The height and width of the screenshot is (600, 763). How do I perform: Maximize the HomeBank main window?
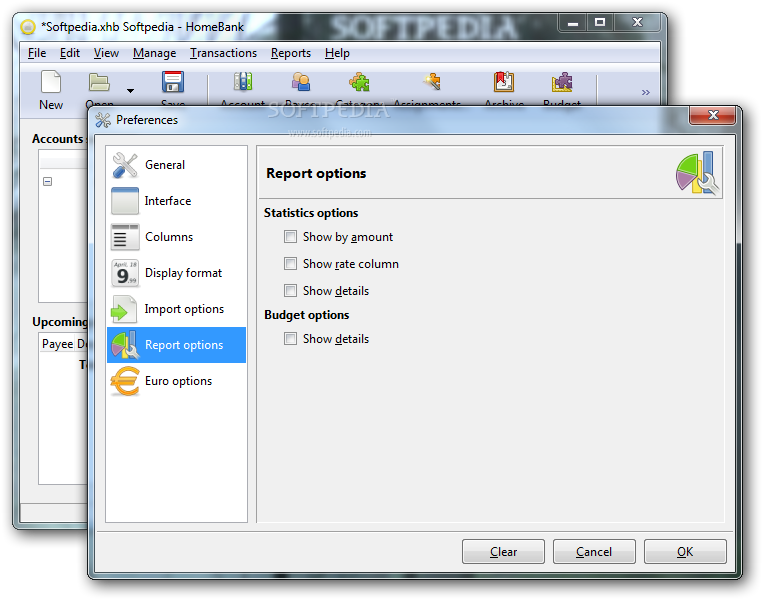[x=600, y=22]
